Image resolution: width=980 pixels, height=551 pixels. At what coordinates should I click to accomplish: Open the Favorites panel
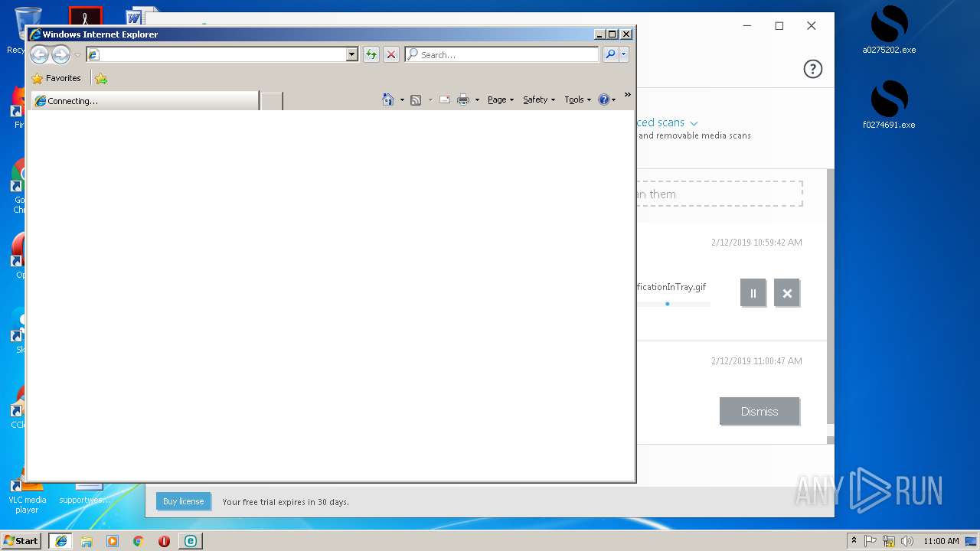[56, 78]
